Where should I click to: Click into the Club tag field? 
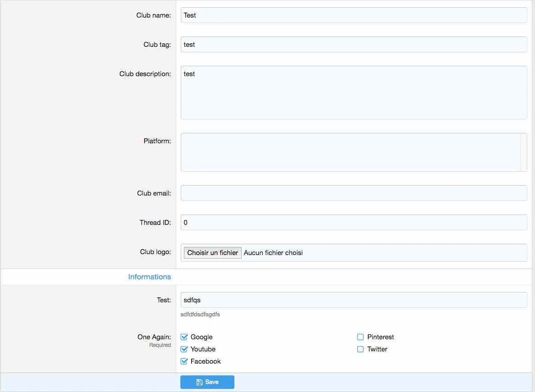click(353, 45)
